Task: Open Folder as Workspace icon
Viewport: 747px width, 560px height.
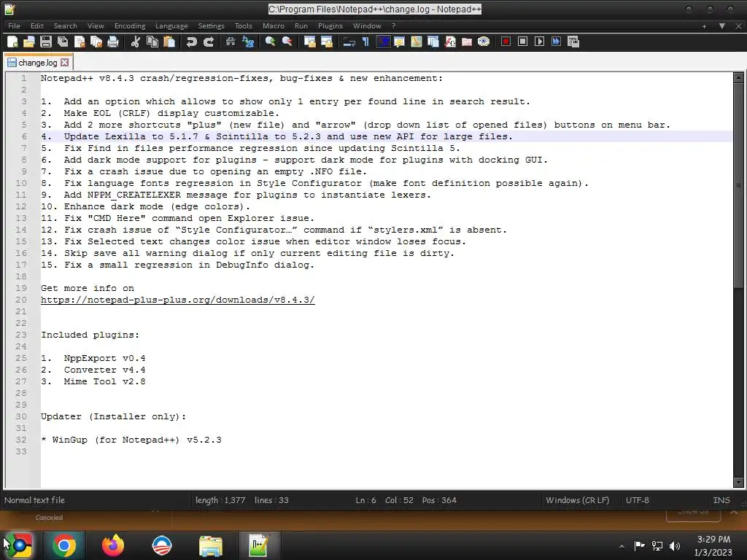Action: [x=466, y=42]
